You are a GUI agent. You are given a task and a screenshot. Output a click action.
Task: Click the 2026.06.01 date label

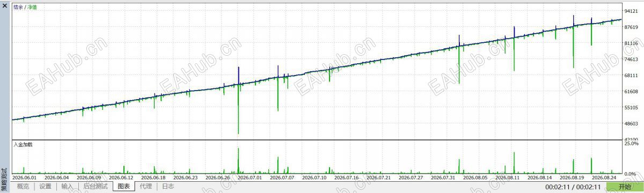click(x=24, y=177)
